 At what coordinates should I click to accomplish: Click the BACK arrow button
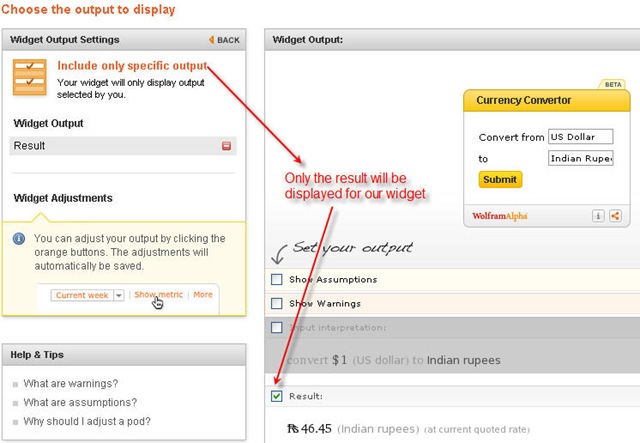[224, 40]
